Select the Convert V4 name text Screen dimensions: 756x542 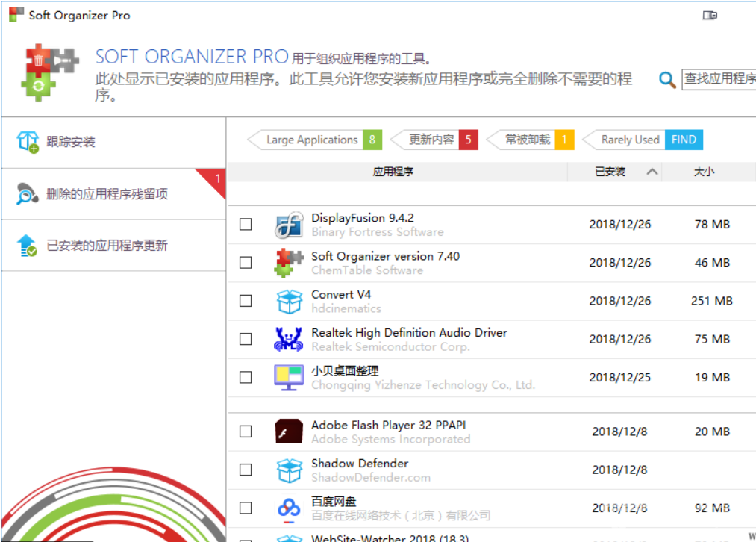[x=341, y=294]
